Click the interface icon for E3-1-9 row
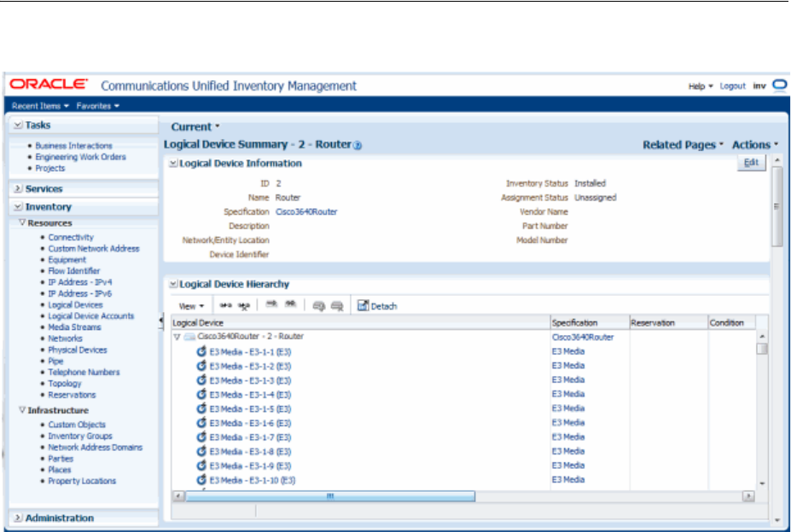Screen dimensions: 791x532 (201, 465)
